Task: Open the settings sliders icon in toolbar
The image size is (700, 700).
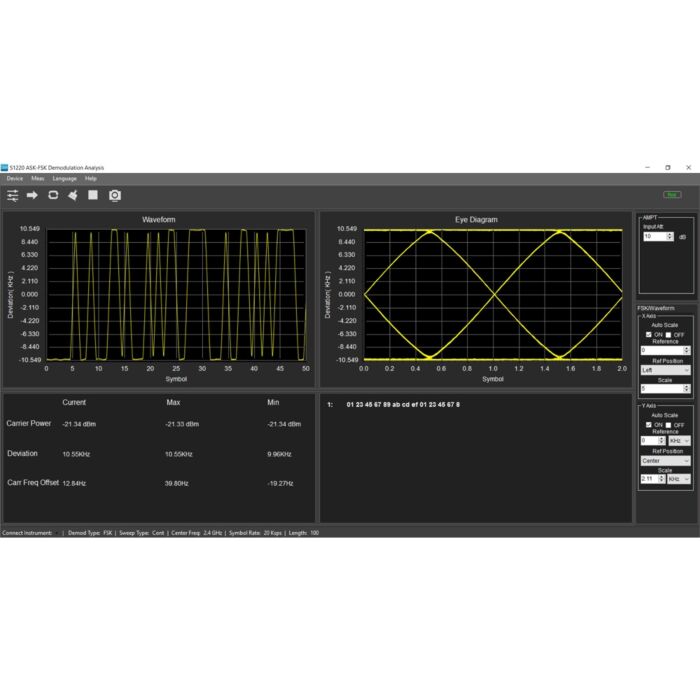Action: pos(13,195)
